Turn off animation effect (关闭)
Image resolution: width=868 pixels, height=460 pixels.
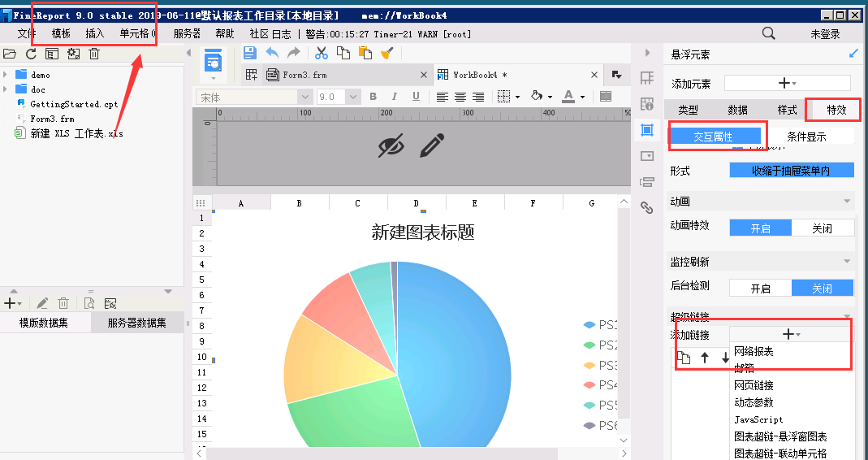(823, 228)
